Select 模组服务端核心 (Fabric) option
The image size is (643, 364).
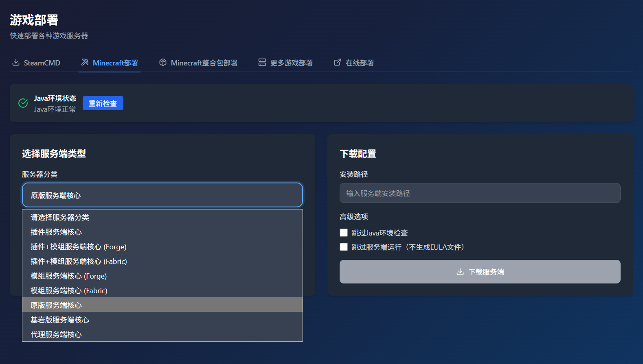pyautogui.click(x=162, y=290)
